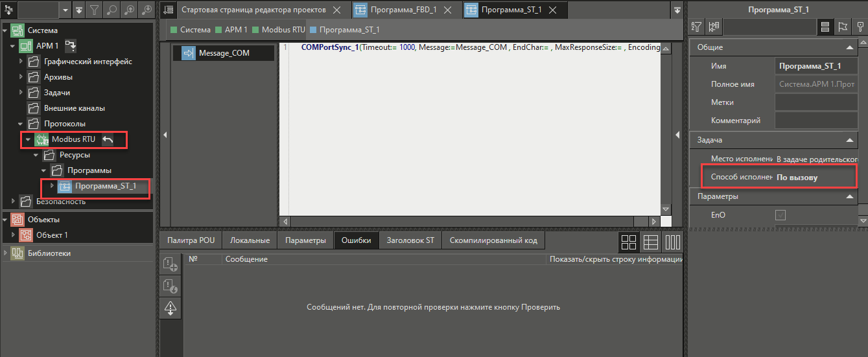This screenshot has height=357, width=868.
Task: Click the key icon in properties toolbar
Action: [859, 27]
